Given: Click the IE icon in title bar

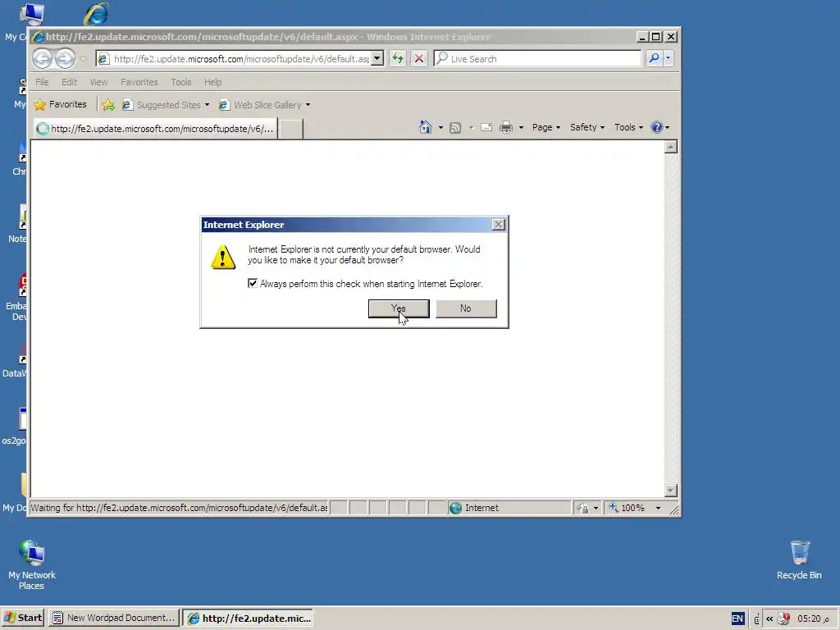Looking at the screenshot, I should click(x=38, y=37).
